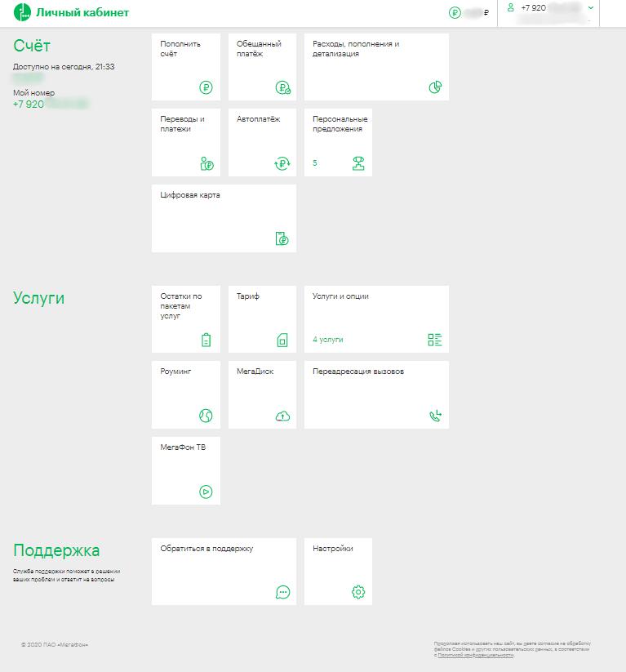Click the recurring ruble icon on Автоплатёж
The height and width of the screenshot is (672, 626).
pos(282,163)
